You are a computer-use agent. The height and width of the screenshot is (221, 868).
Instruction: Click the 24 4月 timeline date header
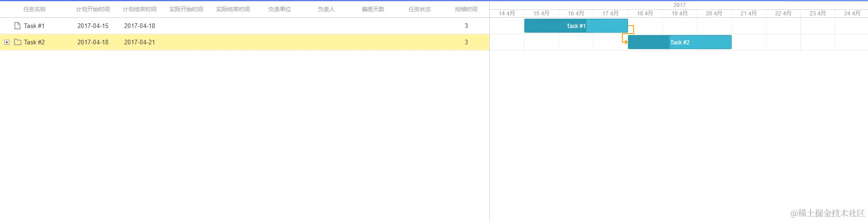point(852,14)
